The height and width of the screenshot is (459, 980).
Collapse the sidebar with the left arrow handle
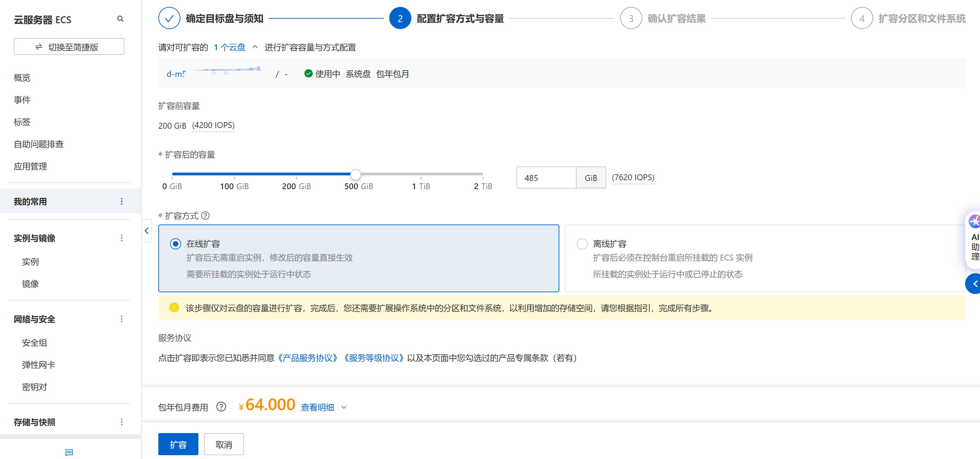point(147,231)
